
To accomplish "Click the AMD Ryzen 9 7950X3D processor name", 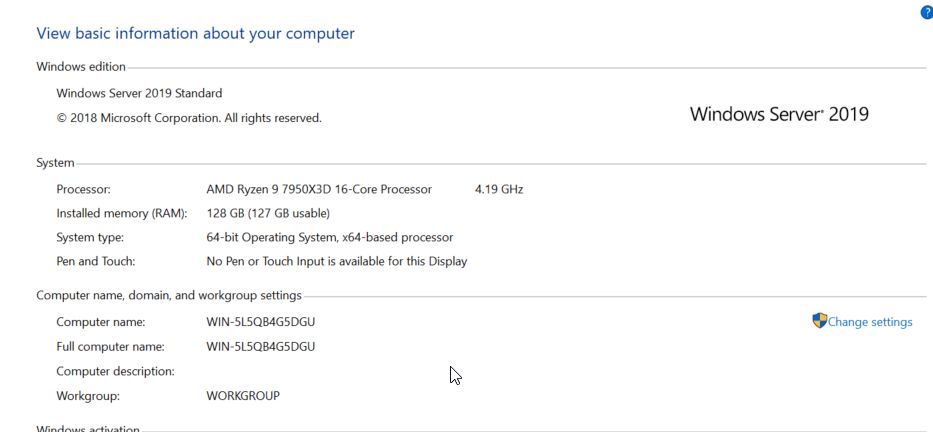I will tap(319, 189).
